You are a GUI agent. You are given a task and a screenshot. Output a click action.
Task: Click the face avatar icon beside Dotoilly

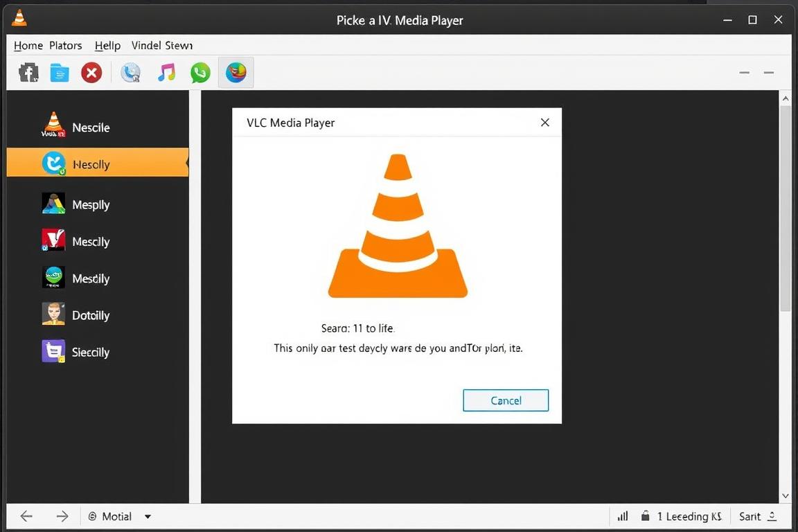tap(53, 314)
